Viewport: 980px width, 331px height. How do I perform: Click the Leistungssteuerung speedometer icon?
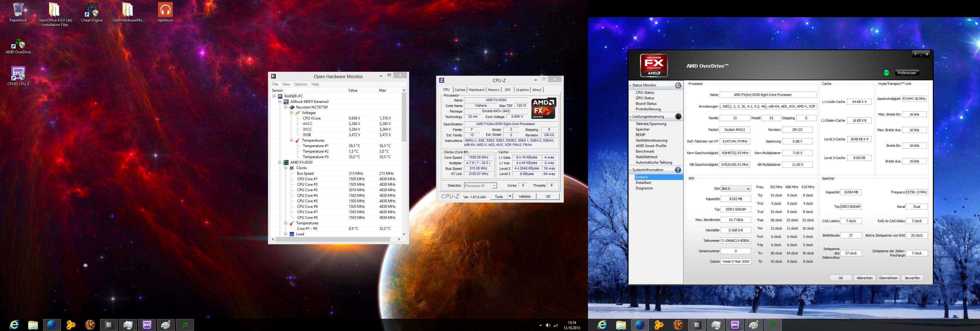click(x=678, y=116)
